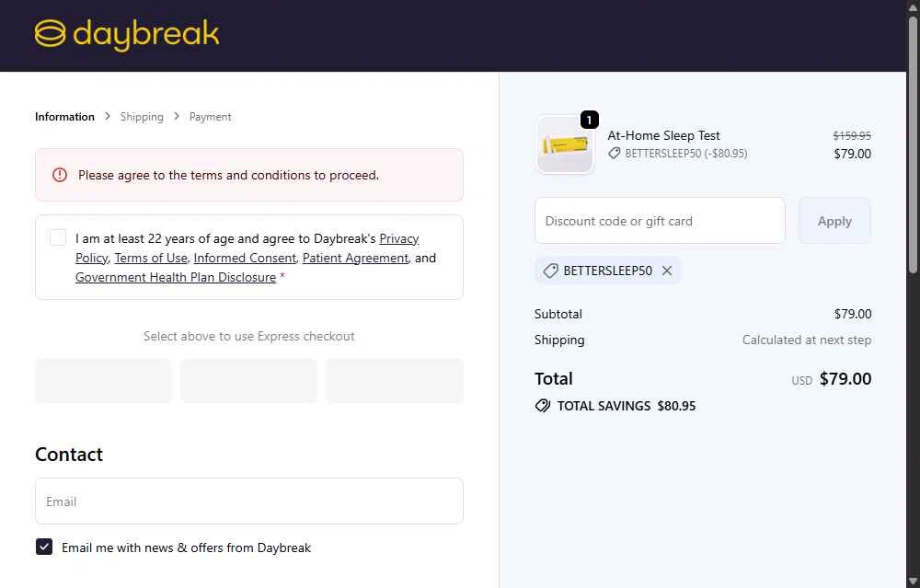Open the Terms of Use link
The width and height of the screenshot is (920, 588).
tap(151, 259)
